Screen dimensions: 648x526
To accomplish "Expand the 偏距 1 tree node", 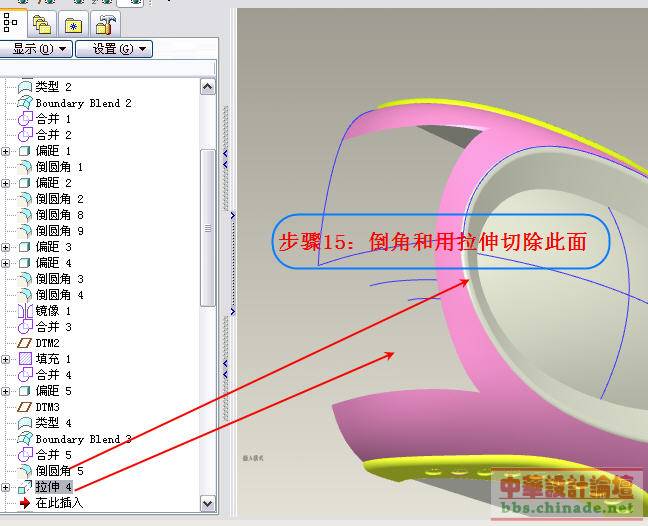I will pyautogui.click(x=5, y=151).
